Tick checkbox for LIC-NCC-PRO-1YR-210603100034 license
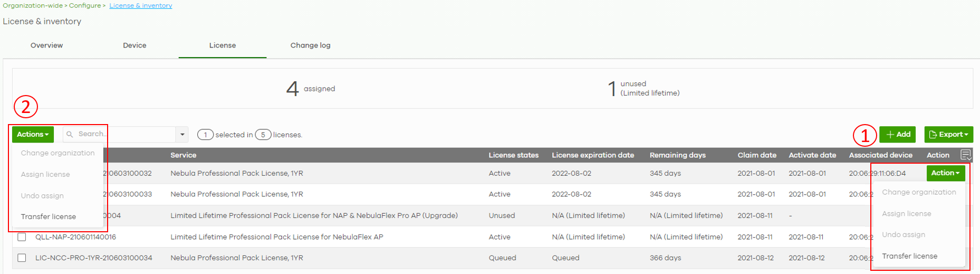Image resolution: width=980 pixels, height=274 pixels. (22, 258)
